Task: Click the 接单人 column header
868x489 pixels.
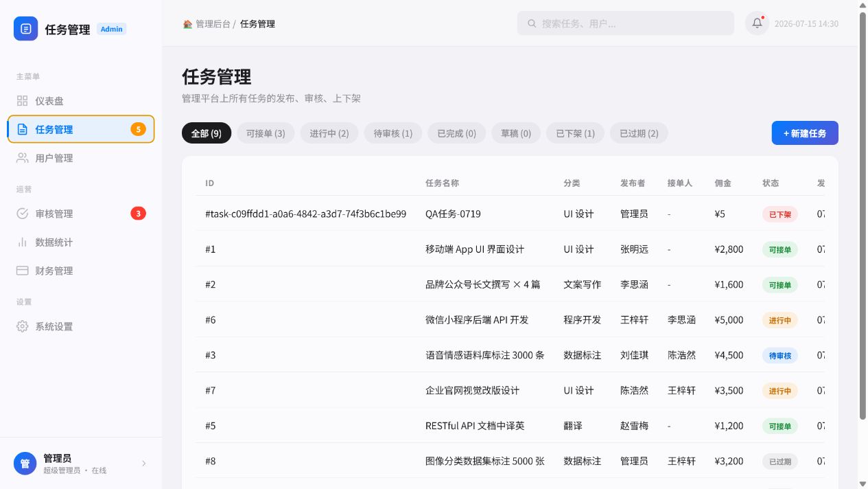Action: click(680, 183)
